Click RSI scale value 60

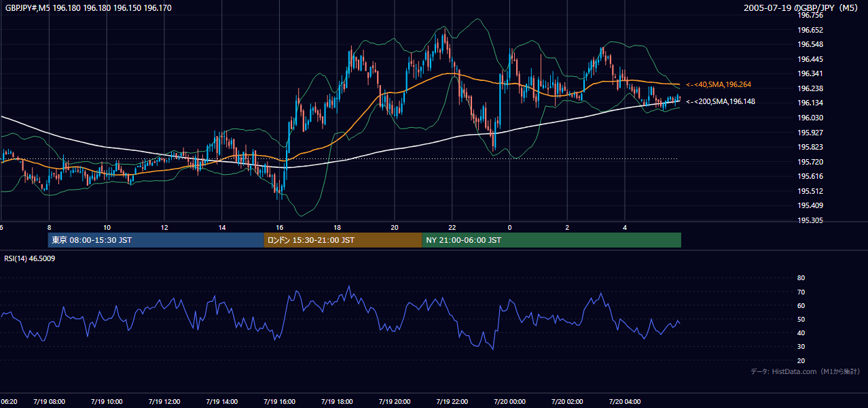pyautogui.click(x=801, y=305)
